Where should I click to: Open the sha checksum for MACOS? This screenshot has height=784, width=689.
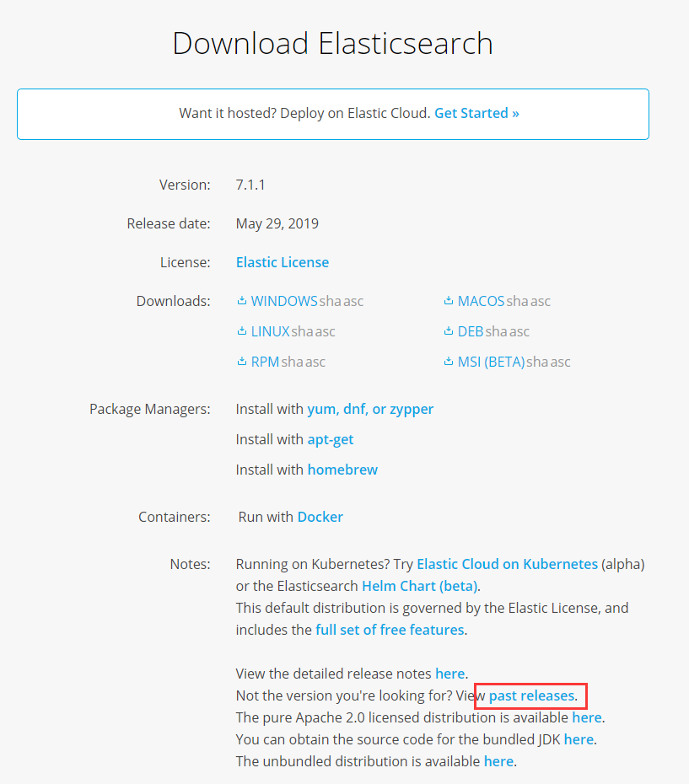517,302
